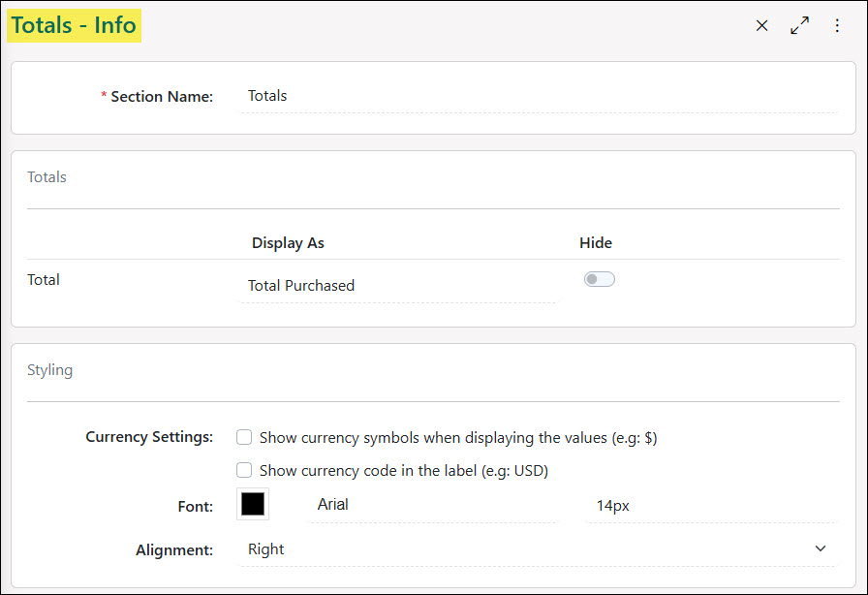Edit the Section Name field
Screen dimensions: 868x595
(539, 97)
